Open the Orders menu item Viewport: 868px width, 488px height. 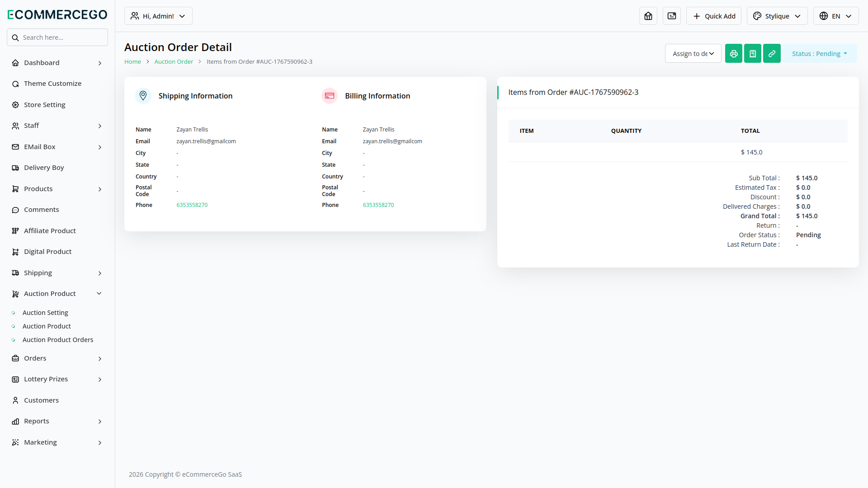[57, 358]
